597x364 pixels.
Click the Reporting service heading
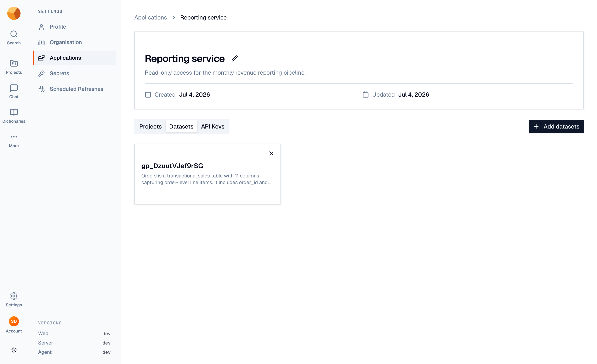(x=185, y=58)
